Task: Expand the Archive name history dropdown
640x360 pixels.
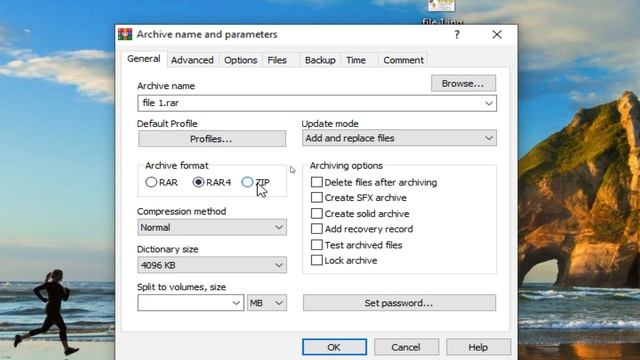Action: coord(489,103)
